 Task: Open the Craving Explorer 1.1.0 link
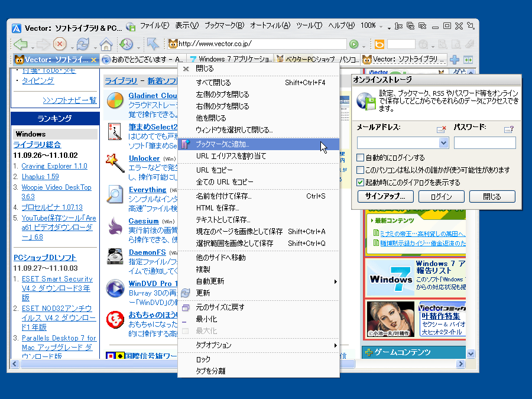pyautogui.click(x=54, y=166)
